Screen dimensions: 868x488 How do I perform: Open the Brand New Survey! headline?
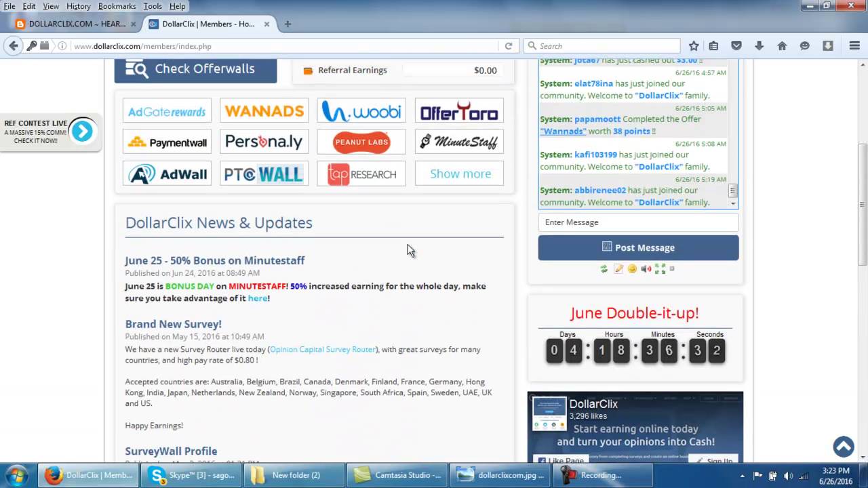pos(173,324)
